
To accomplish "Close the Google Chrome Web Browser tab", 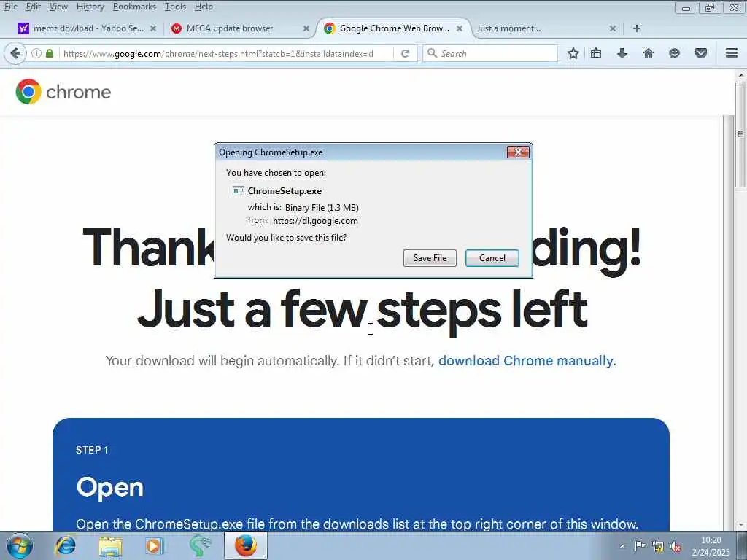I will click(460, 28).
